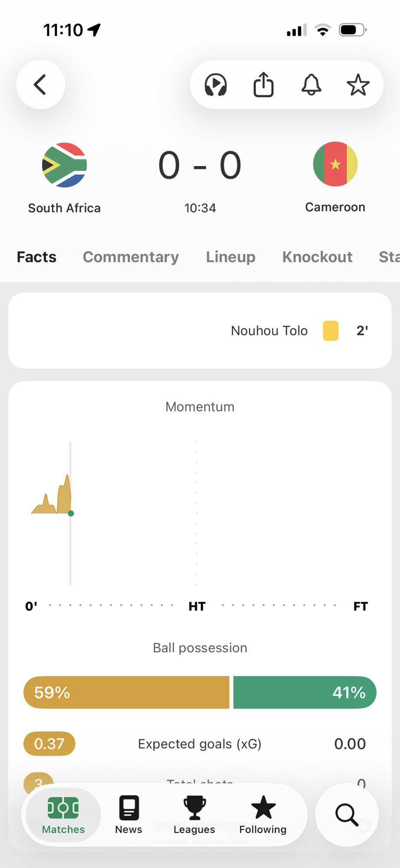Tap the 59% possession bar
Viewport: 400px width, 868px height.
(126, 692)
